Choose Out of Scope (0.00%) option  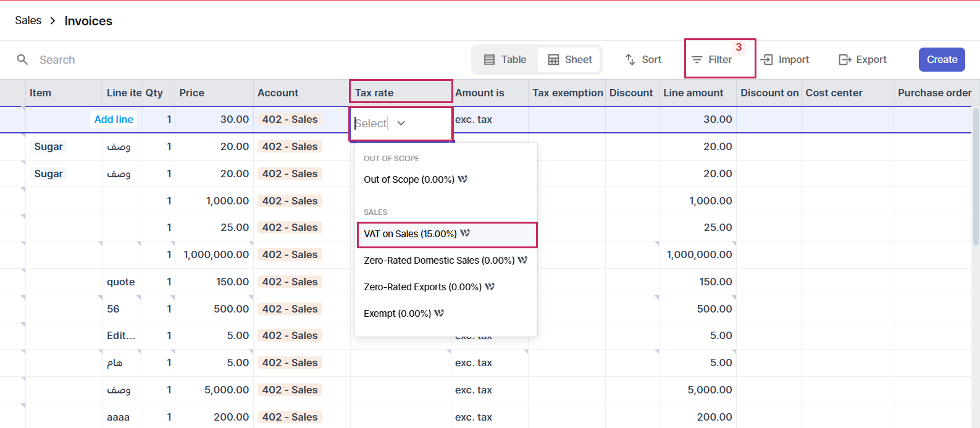click(x=446, y=179)
